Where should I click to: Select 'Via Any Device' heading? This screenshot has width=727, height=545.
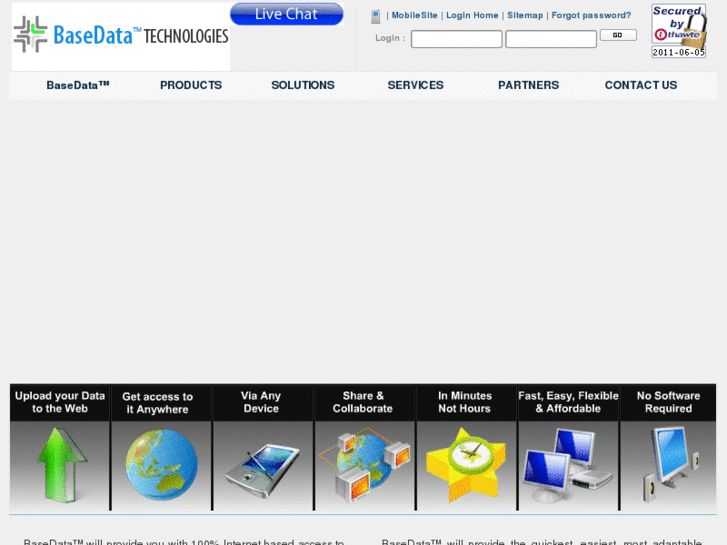261,402
